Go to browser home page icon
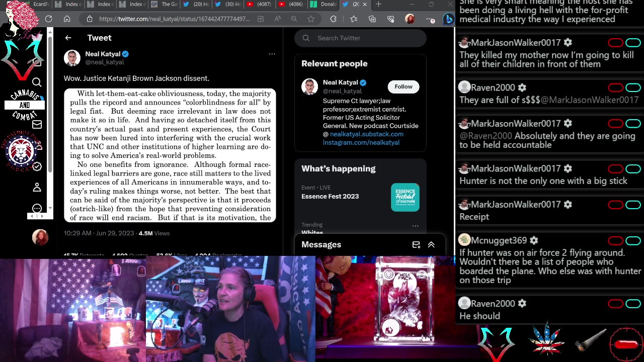The width and height of the screenshot is (644, 362). [x=67, y=19]
